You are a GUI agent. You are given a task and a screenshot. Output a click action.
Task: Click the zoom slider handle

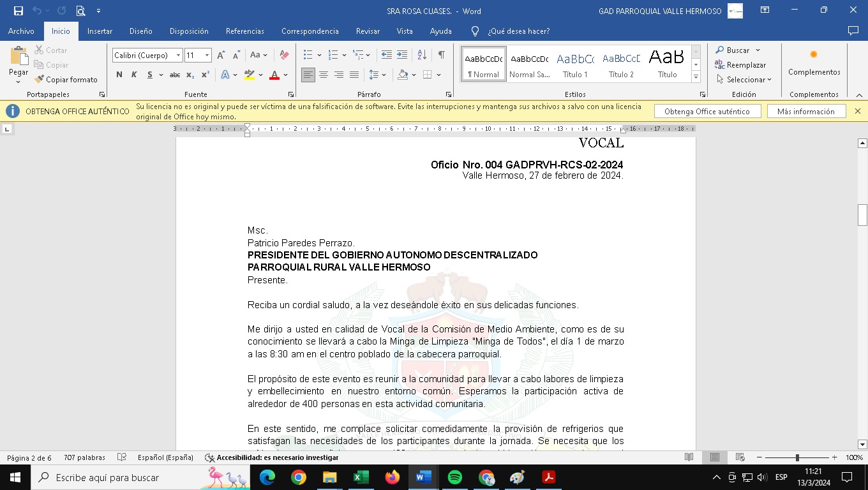797,457
